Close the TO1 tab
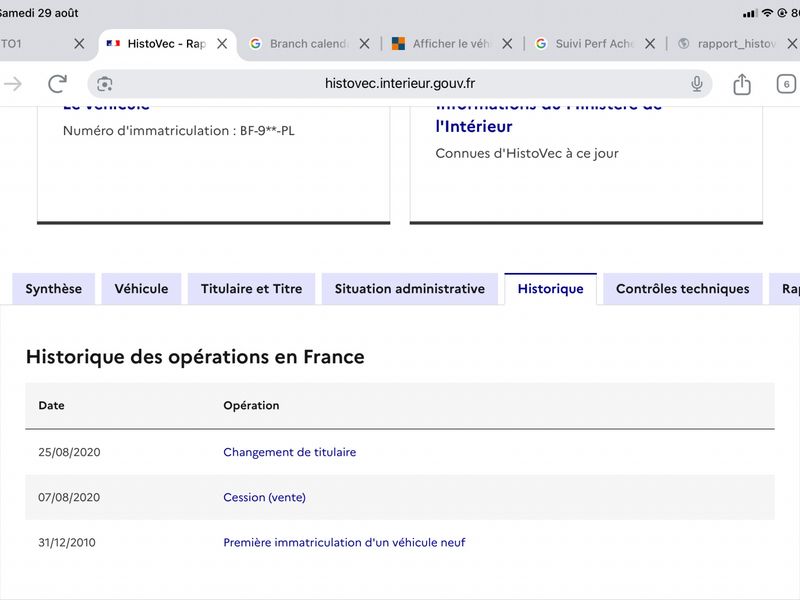 (x=79, y=44)
